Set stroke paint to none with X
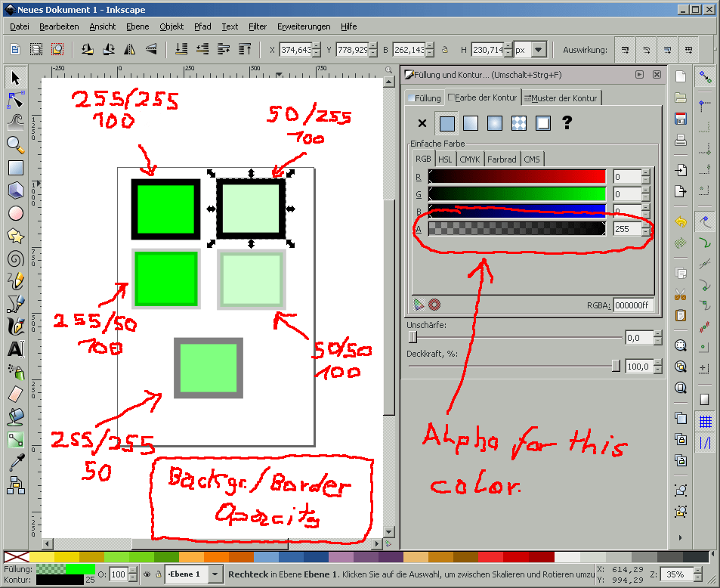 click(422, 124)
